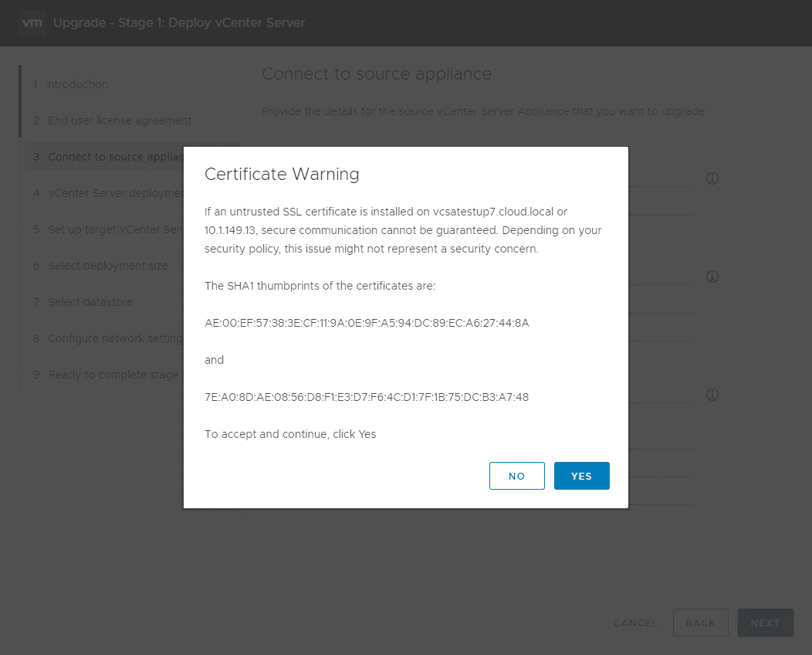Go to the Select datastore step
This screenshot has height=655, width=812.
point(90,302)
